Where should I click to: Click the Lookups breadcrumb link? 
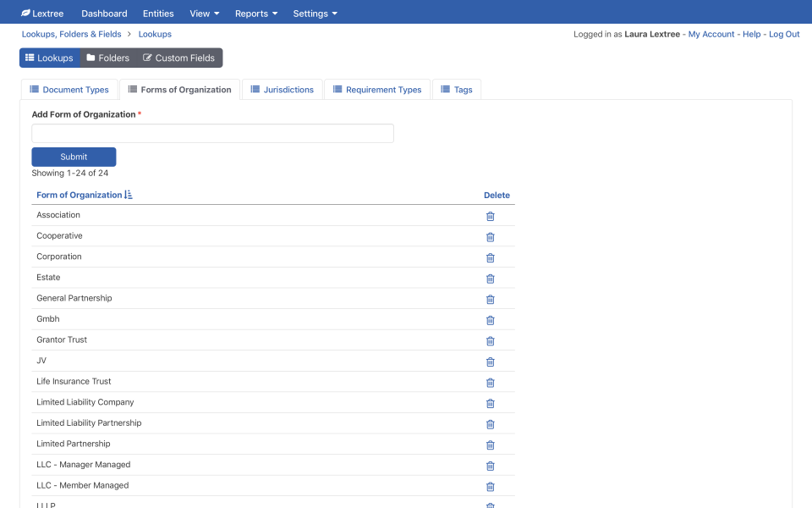[x=155, y=34]
